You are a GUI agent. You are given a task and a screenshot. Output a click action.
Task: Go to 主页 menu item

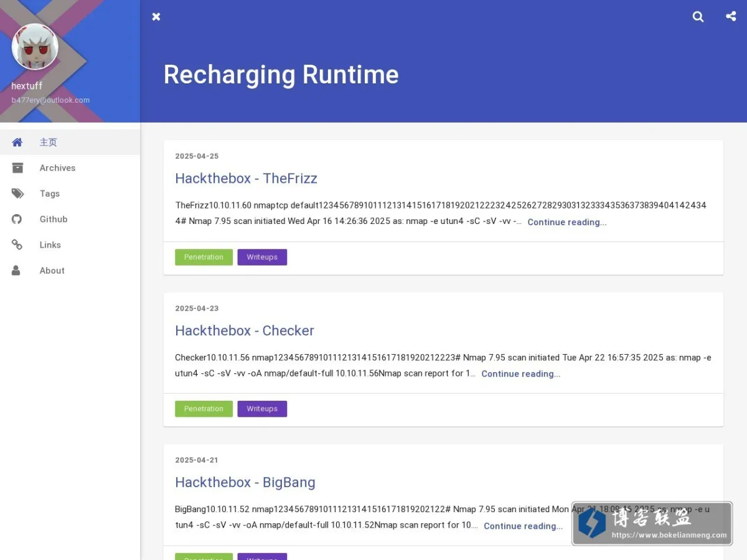tap(70, 142)
